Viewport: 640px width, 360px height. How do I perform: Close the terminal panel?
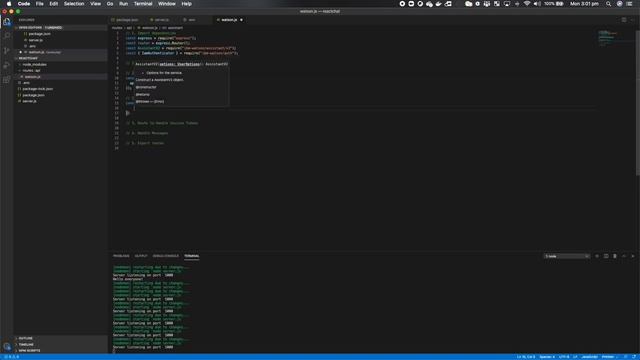click(633, 256)
